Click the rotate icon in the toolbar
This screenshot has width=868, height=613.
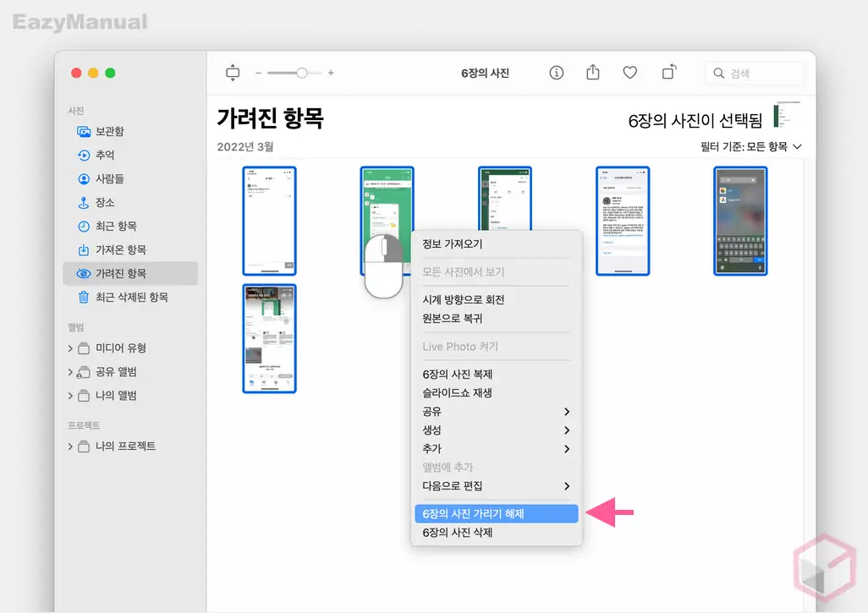(x=668, y=73)
